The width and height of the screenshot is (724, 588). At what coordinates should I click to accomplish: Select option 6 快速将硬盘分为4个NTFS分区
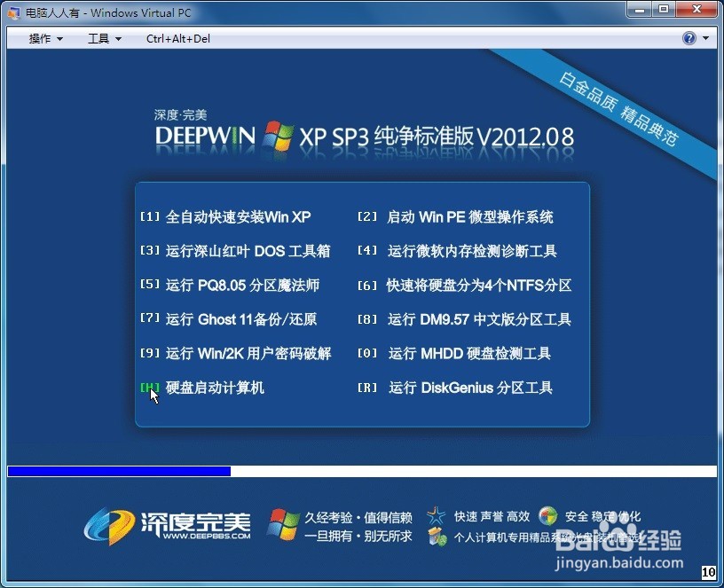coord(465,286)
